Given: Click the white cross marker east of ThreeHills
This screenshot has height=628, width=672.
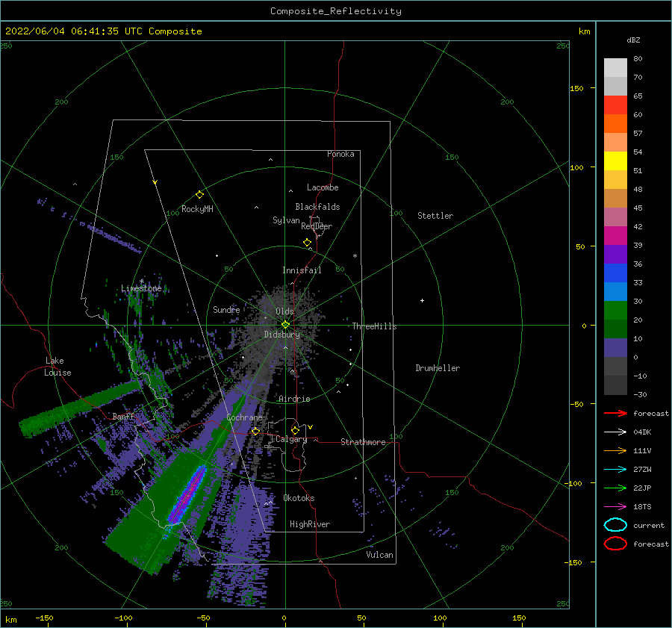Looking at the screenshot, I should point(422,300).
